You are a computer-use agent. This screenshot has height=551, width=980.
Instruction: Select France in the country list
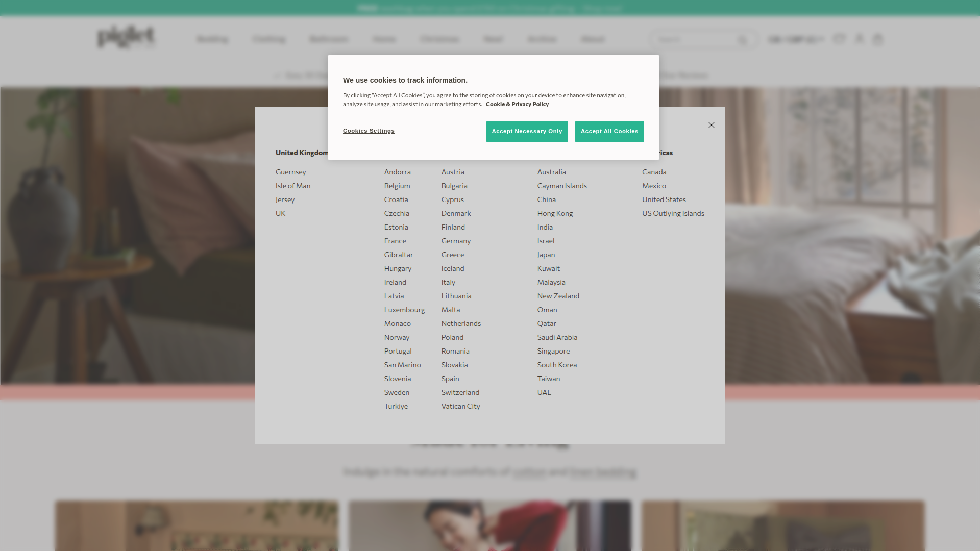click(x=395, y=241)
